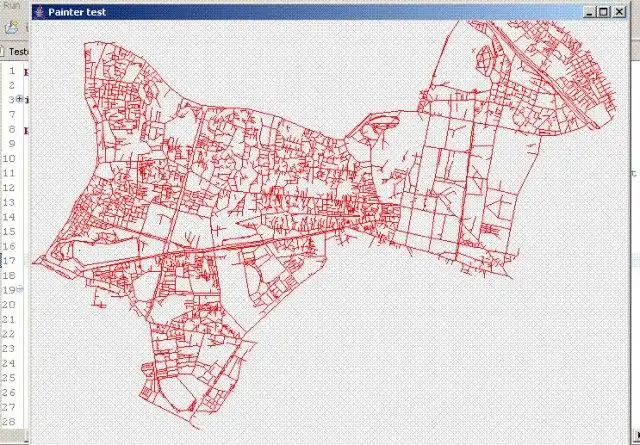Click line number 28 in the editor gutter
This screenshot has height=445, width=640.
(x=9, y=421)
